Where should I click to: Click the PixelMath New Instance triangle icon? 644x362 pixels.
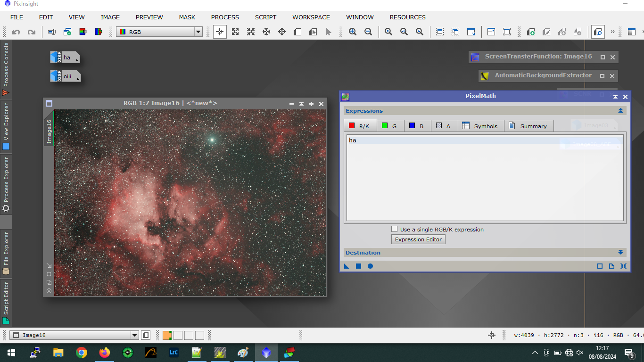click(347, 266)
